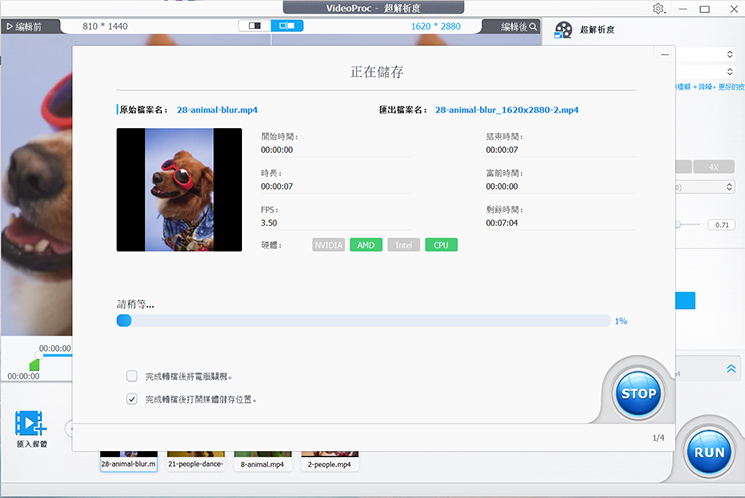Click the export progress bar
745x498 pixels.
tap(363, 321)
